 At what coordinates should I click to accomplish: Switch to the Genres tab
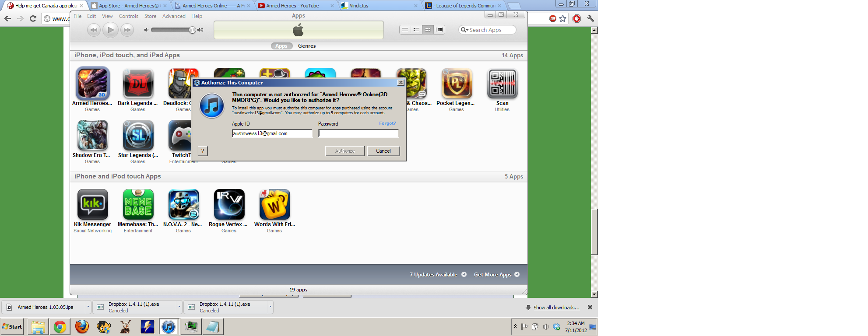pyautogui.click(x=307, y=46)
